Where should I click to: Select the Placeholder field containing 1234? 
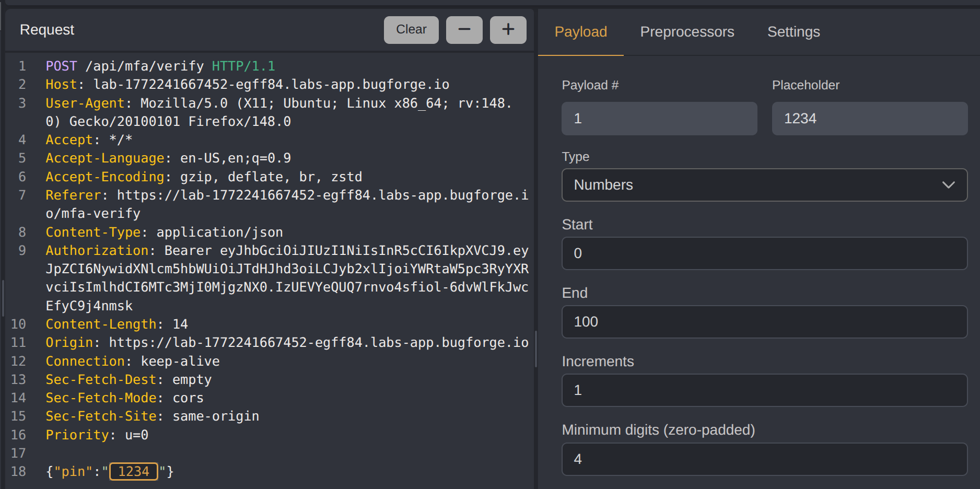(x=869, y=118)
